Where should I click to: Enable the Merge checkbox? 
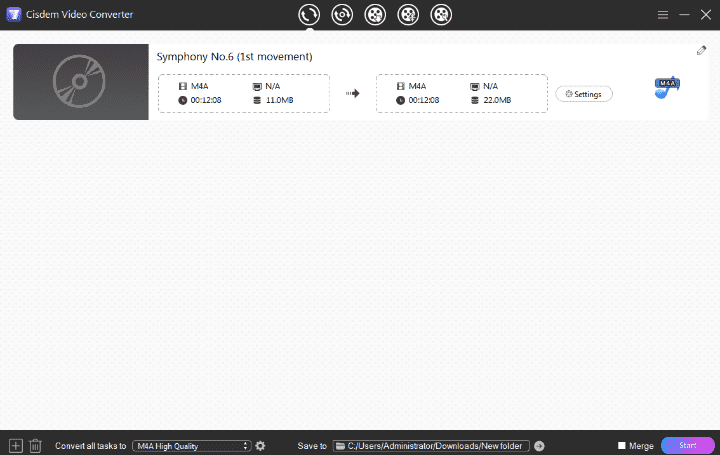point(622,445)
